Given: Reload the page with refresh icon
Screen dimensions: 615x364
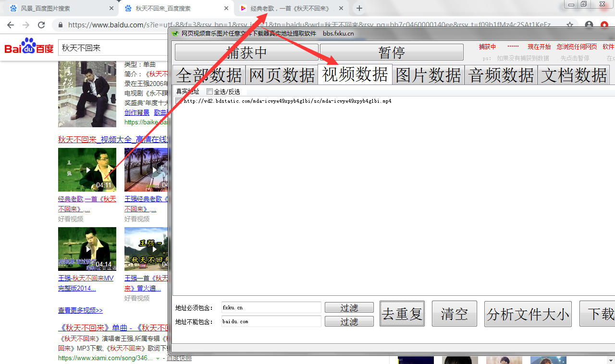Looking at the screenshot, I should pos(41,25).
